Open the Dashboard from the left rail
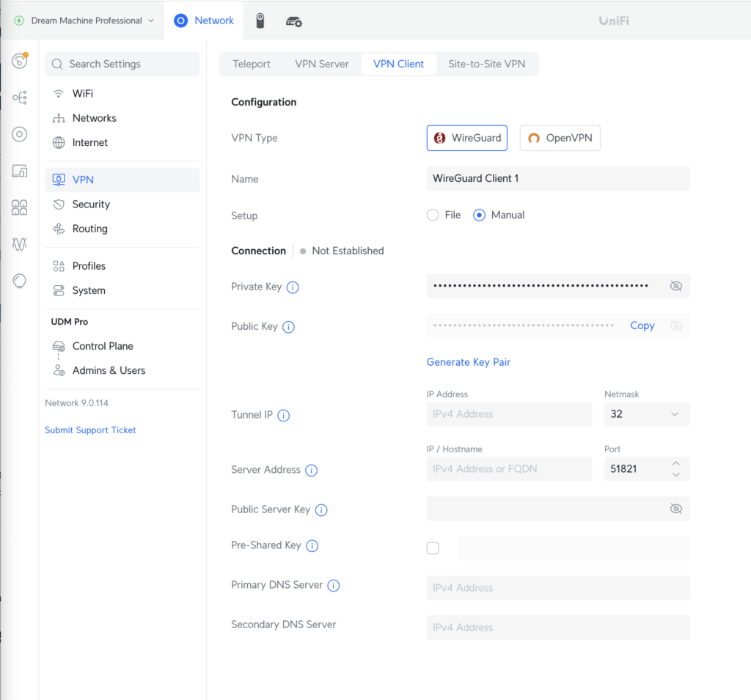 pos(19,61)
